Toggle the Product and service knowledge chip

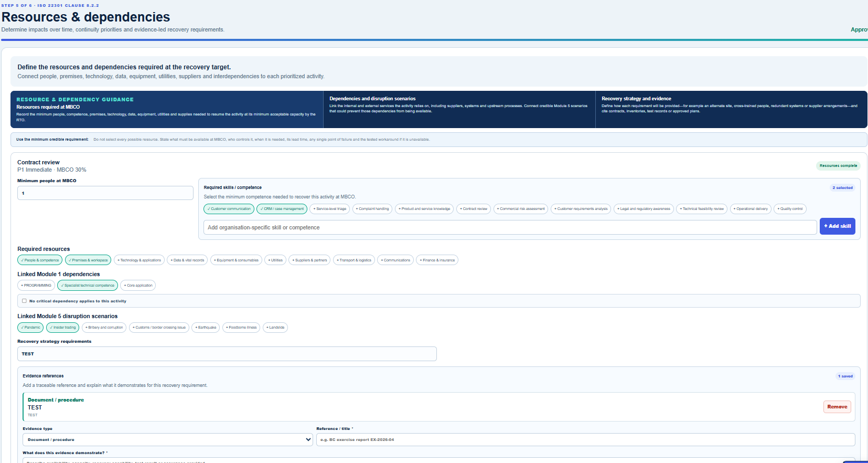pos(424,209)
